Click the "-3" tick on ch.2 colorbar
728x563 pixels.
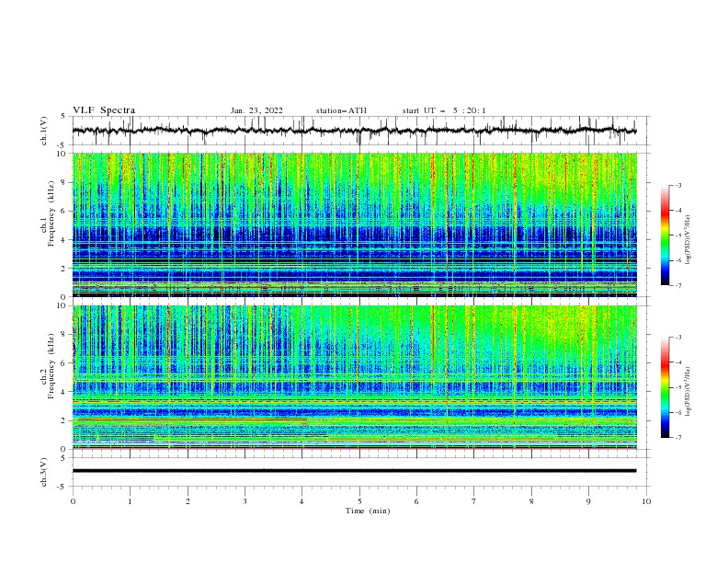(677, 338)
